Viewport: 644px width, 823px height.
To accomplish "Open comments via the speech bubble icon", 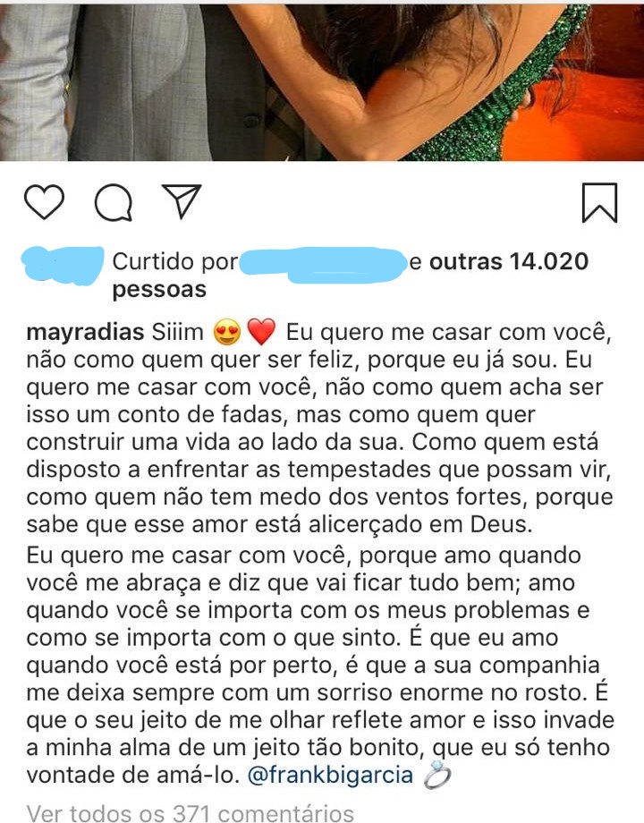I will pyautogui.click(x=114, y=202).
